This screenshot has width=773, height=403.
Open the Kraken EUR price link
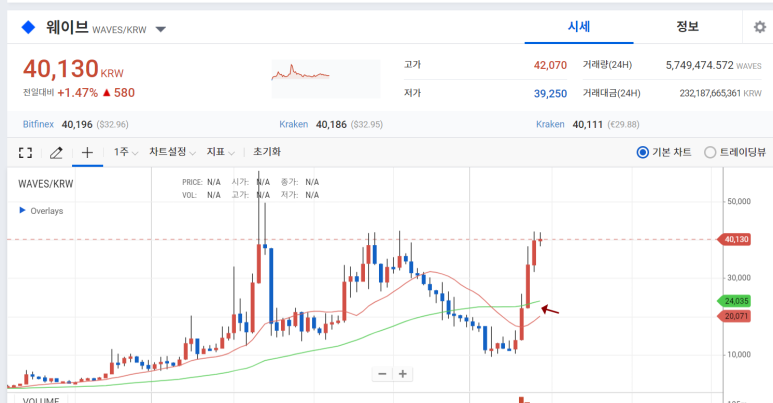pos(550,124)
